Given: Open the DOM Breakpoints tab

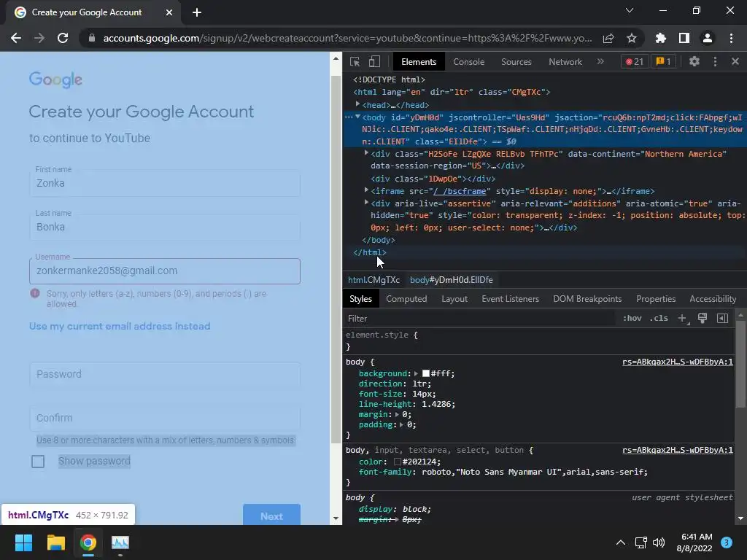Looking at the screenshot, I should [x=587, y=299].
